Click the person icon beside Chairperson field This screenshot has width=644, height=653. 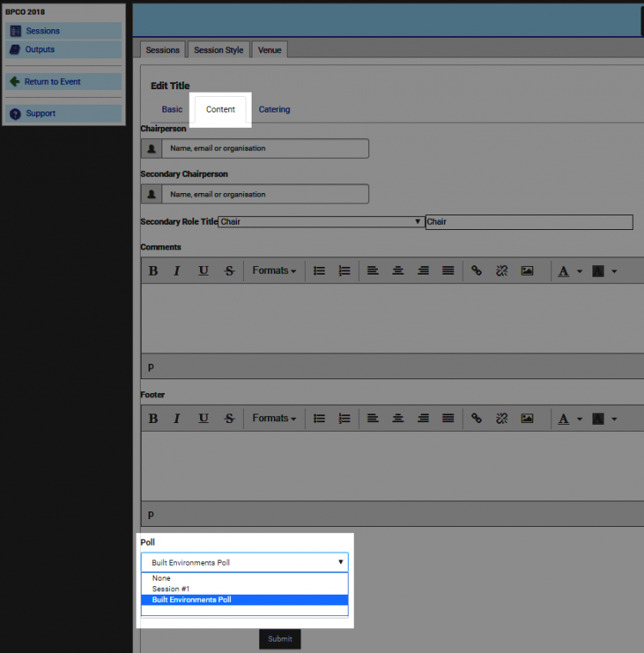click(x=151, y=148)
